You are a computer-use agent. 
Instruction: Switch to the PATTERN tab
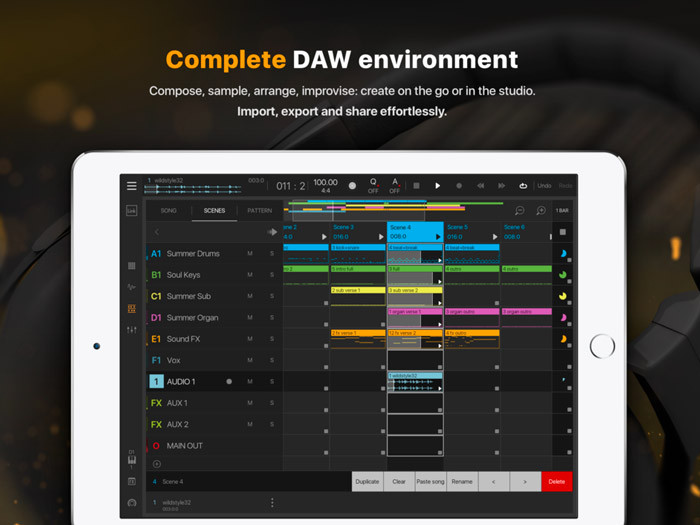tap(259, 211)
